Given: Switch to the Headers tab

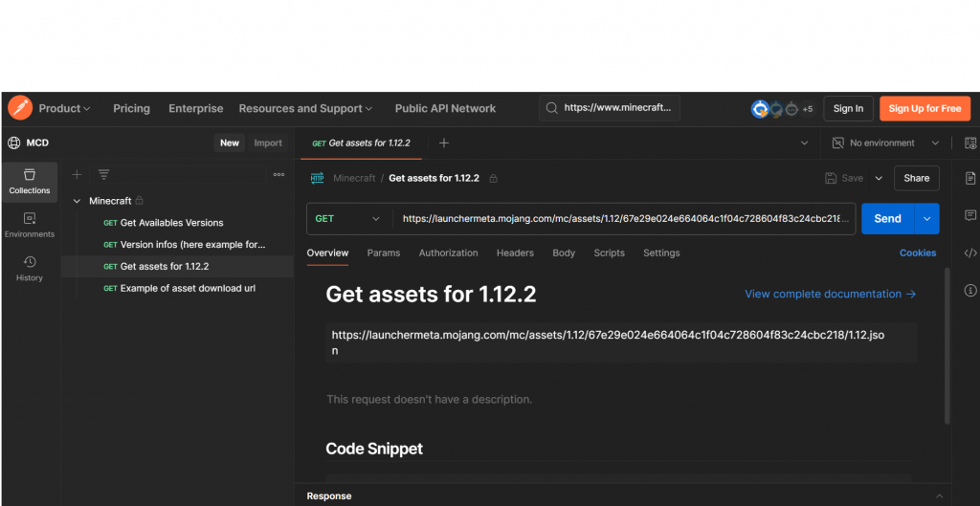Looking at the screenshot, I should coord(515,253).
